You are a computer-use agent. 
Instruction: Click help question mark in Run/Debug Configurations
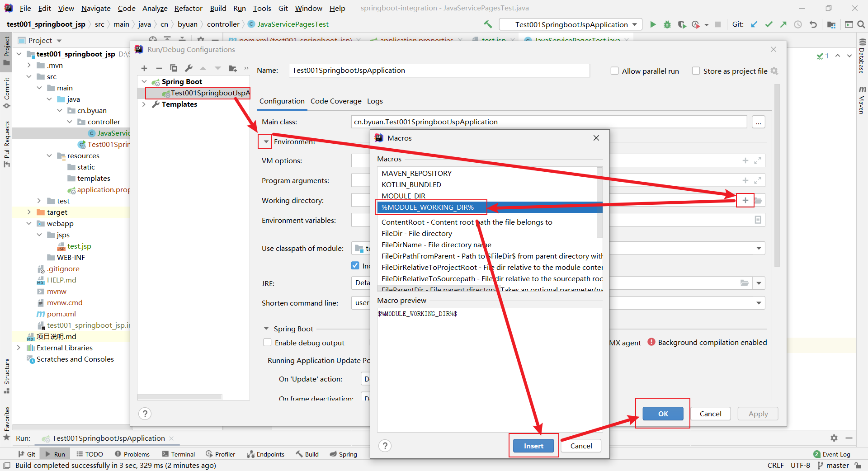click(145, 414)
